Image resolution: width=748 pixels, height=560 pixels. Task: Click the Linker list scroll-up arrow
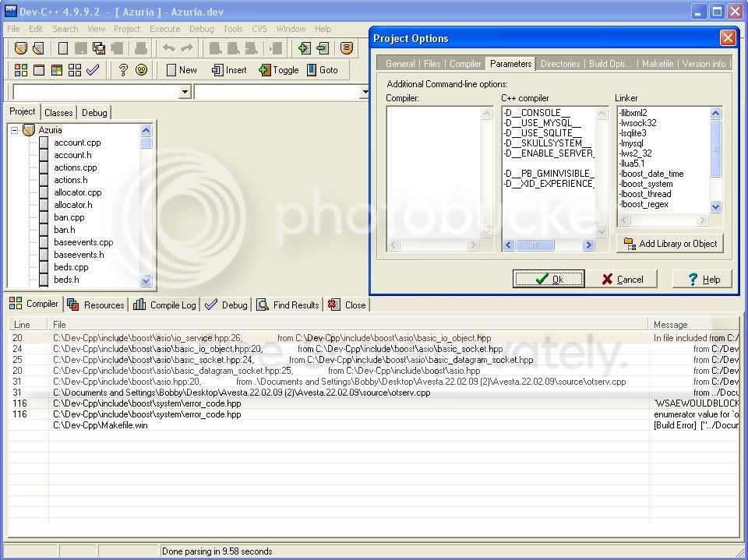[x=715, y=113]
